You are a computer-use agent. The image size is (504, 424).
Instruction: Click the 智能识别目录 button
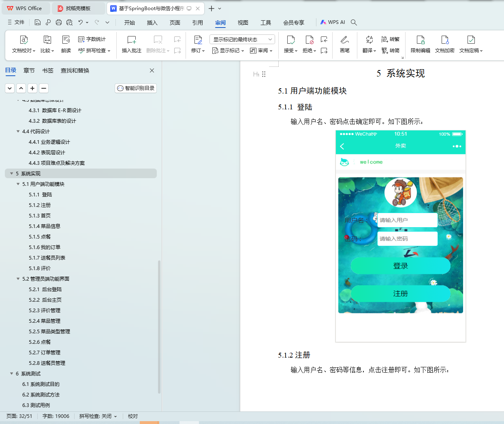136,88
